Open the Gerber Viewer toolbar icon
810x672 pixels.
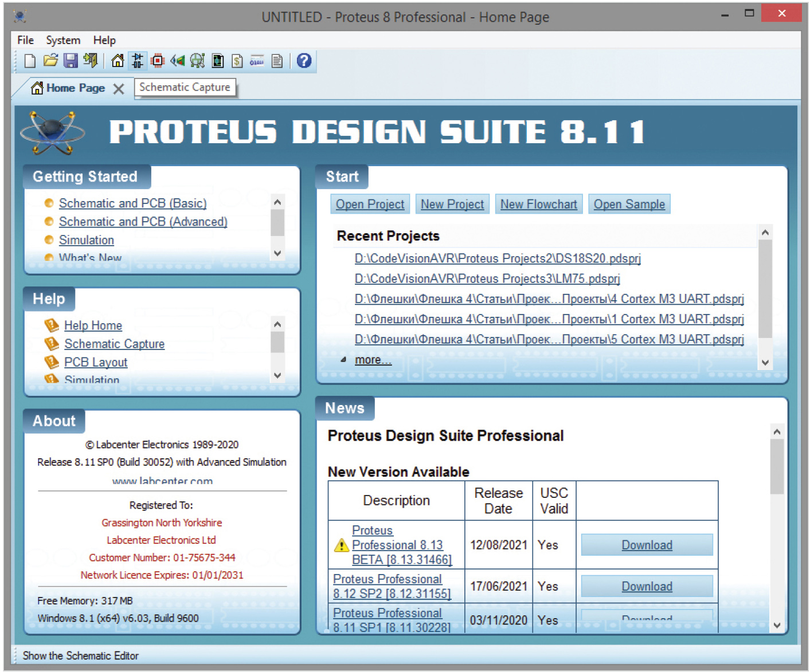(x=197, y=61)
